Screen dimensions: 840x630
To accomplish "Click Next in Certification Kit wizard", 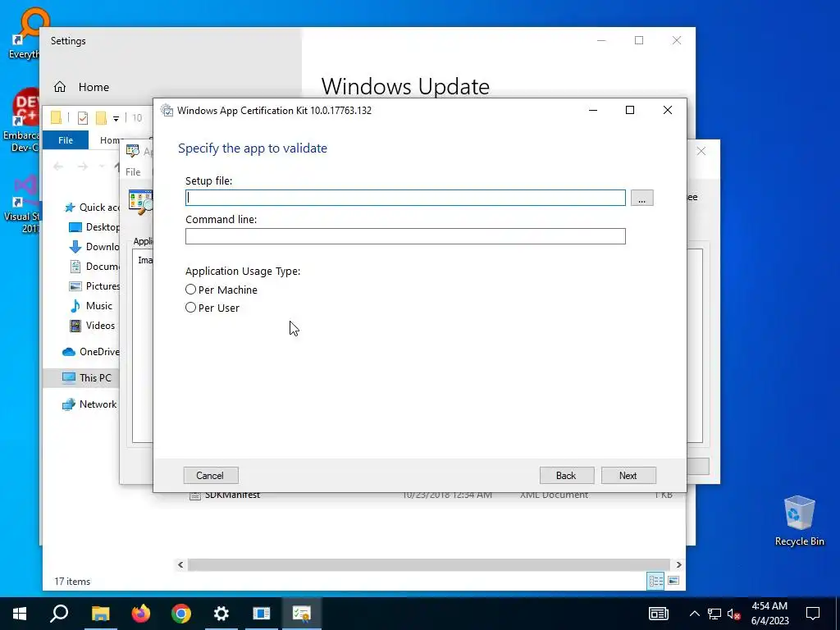I will (628, 475).
